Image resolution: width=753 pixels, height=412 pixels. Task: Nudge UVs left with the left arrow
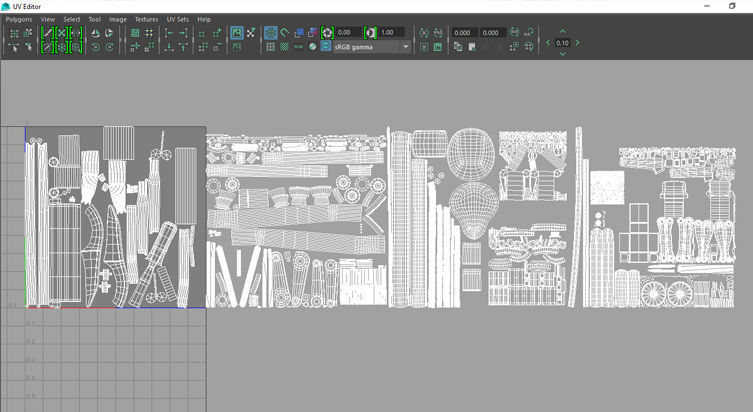tap(548, 43)
